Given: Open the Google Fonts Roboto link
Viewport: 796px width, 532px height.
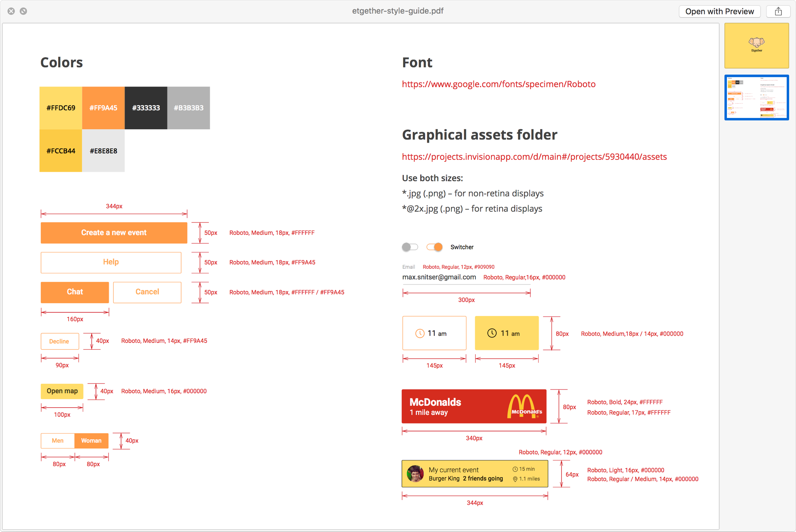Looking at the screenshot, I should (x=498, y=84).
